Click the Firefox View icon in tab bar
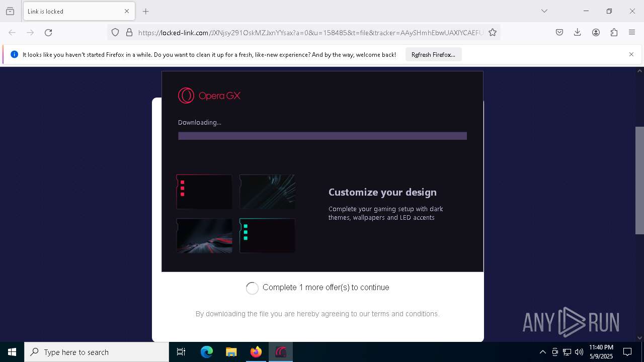This screenshot has width=644, height=362. click(10, 11)
